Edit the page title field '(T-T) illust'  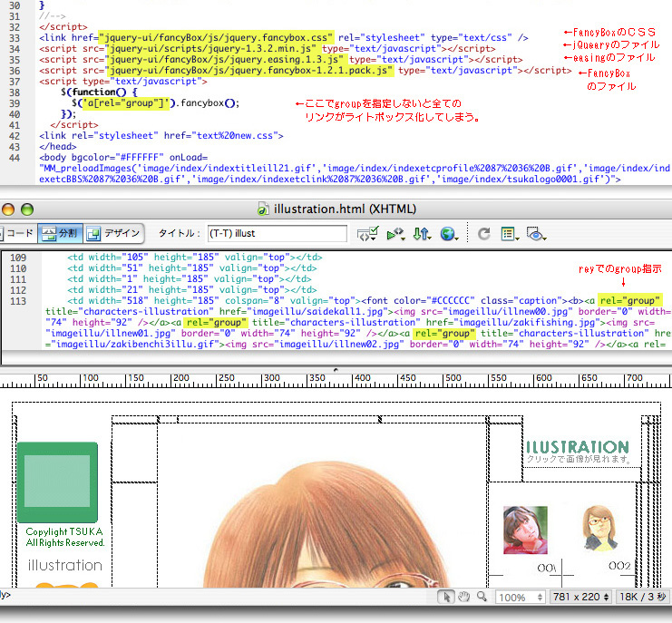click(277, 234)
